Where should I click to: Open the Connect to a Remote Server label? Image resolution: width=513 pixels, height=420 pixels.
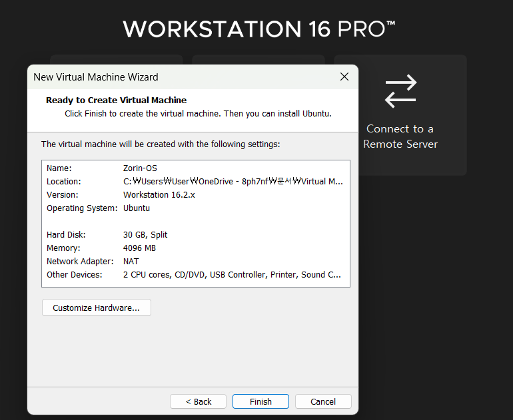[400, 136]
